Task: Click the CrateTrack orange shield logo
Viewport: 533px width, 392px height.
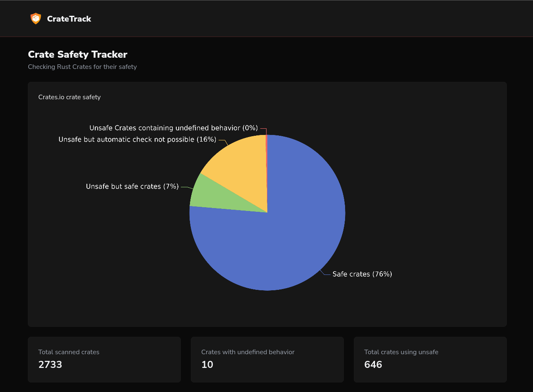Action: 36,19
